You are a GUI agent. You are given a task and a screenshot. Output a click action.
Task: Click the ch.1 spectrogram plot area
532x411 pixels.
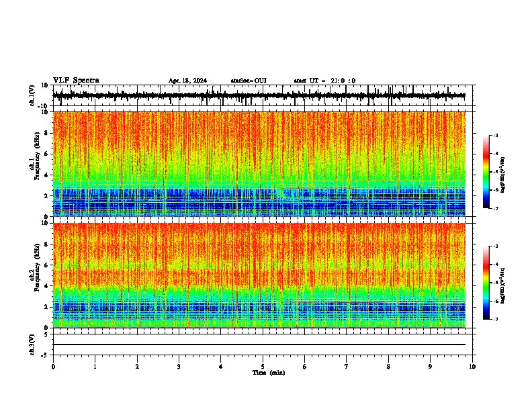point(259,164)
